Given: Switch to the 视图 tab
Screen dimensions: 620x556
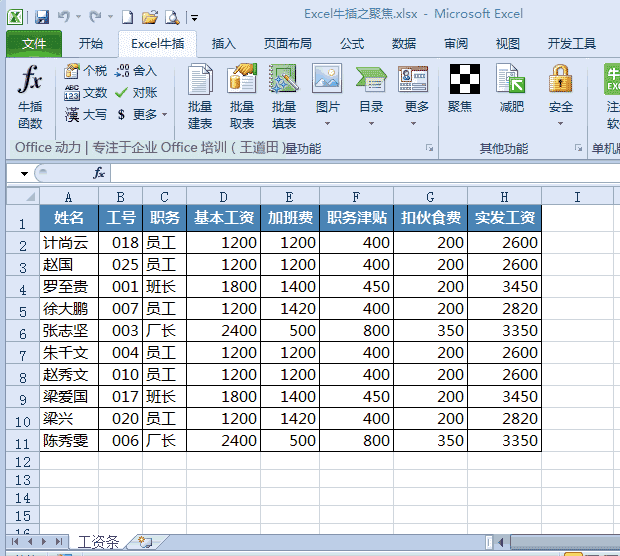Looking at the screenshot, I should 508,43.
